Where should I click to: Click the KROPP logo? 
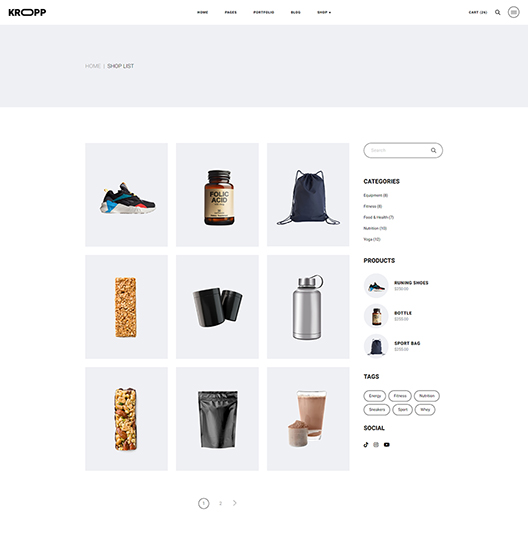[x=27, y=12]
